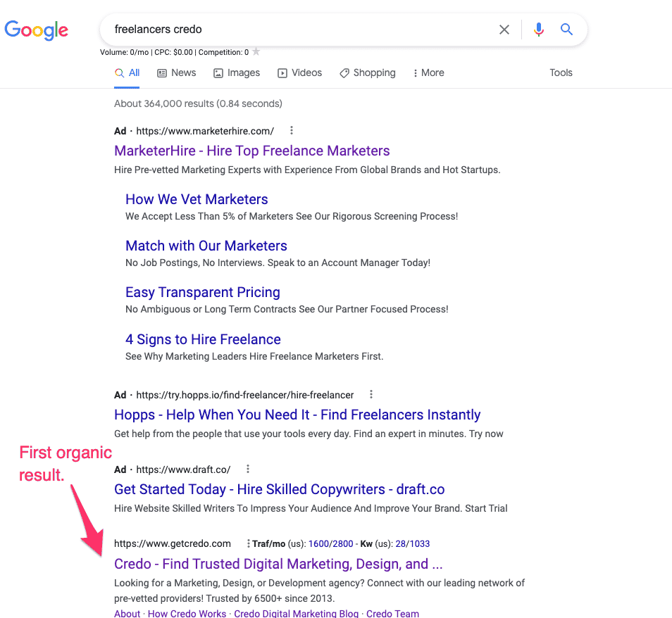Screen dimensions: 672x618
Task: Click the blue magnifier search icon
Action: pos(566,29)
